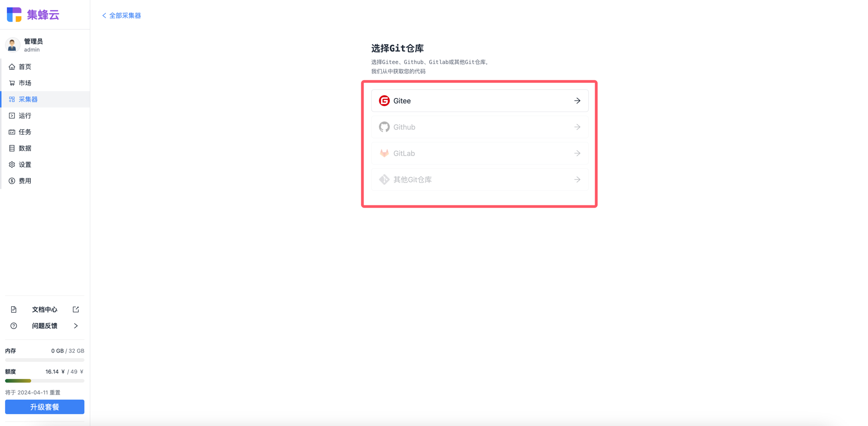Open 任务 tasks section
The image size is (868, 426).
(x=45, y=132)
